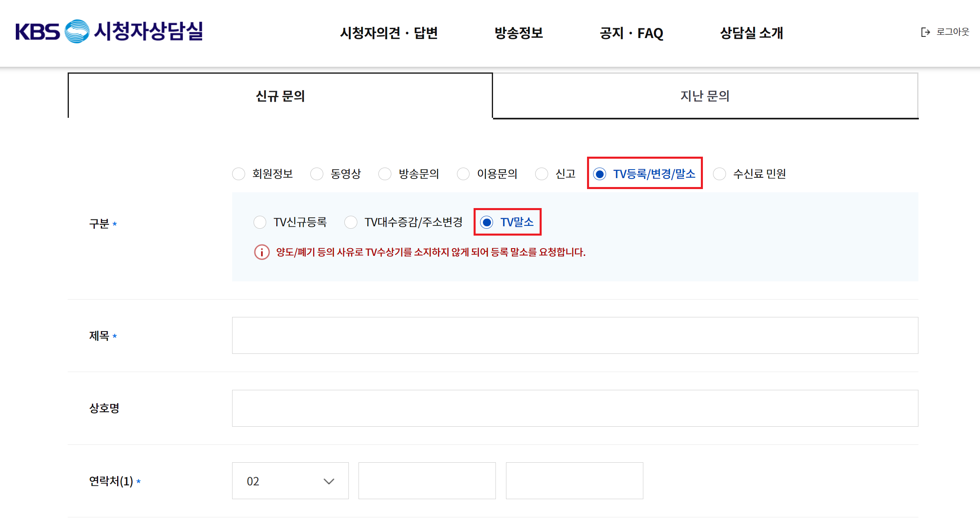Image resolution: width=980 pixels, height=521 pixels.
Task: Select the TV대수증감/주소변경 sub-option
Action: pos(351,222)
